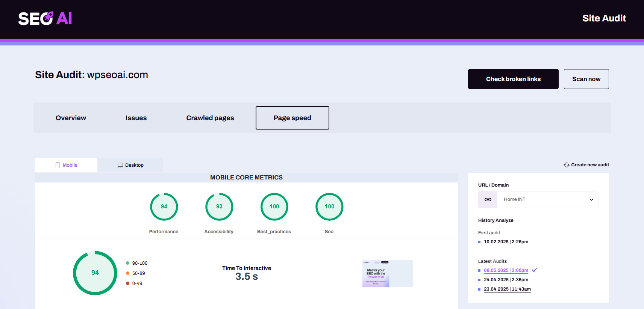Screen dimensions: 644x309
Task: Click the Check broken links button
Action: click(x=513, y=79)
